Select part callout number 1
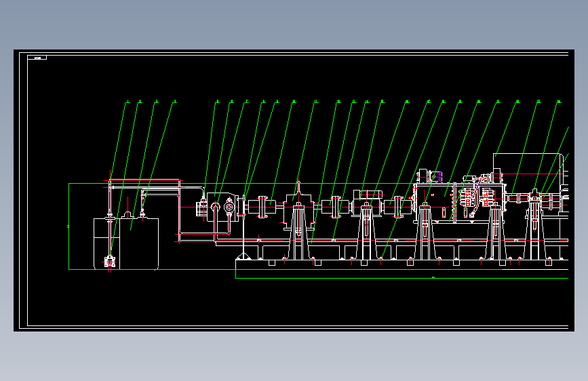Screen dimensions: 588x381 coord(128,101)
